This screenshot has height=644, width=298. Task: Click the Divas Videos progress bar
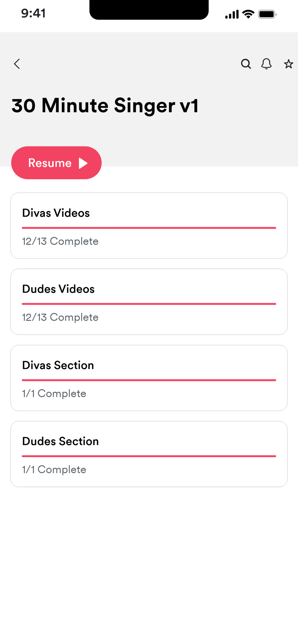[149, 228]
